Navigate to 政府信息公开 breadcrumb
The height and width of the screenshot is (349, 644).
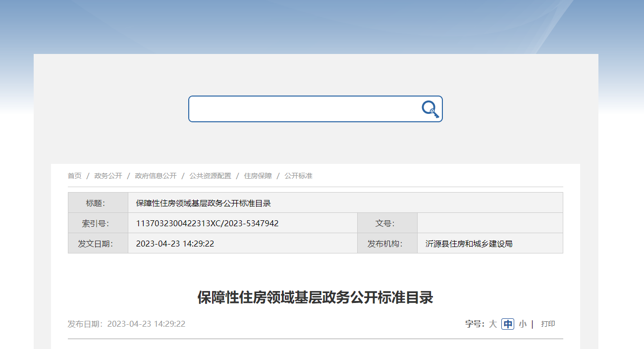click(156, 176)
